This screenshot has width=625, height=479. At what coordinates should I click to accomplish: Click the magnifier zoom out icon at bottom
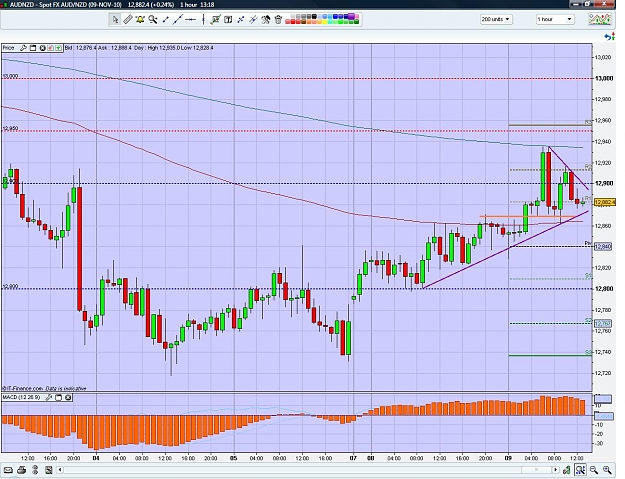594,470
